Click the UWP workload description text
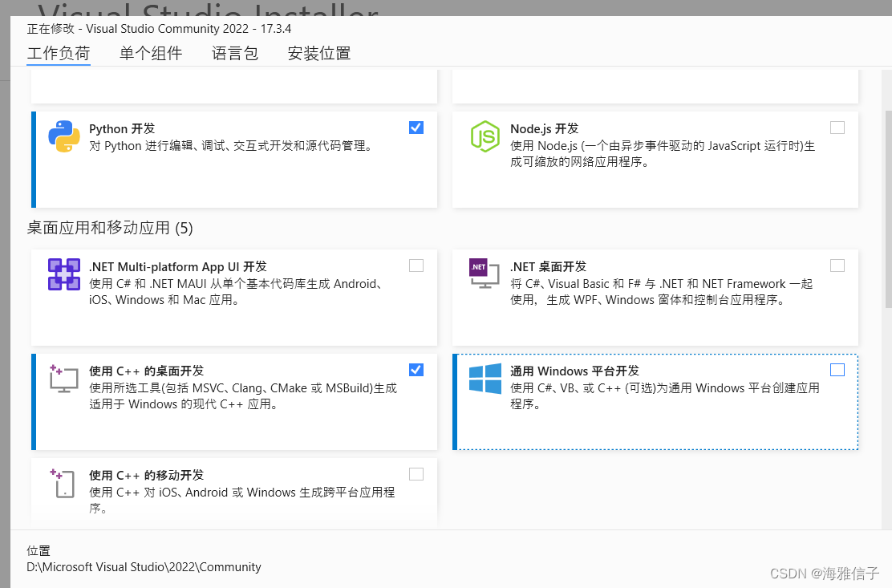The image size is (892, 588). tap(664, 396)
